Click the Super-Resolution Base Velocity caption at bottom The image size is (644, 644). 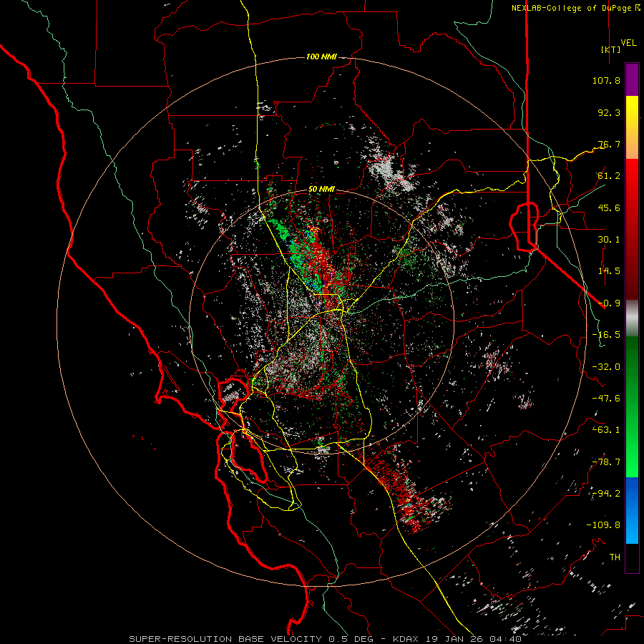point(326,639)
